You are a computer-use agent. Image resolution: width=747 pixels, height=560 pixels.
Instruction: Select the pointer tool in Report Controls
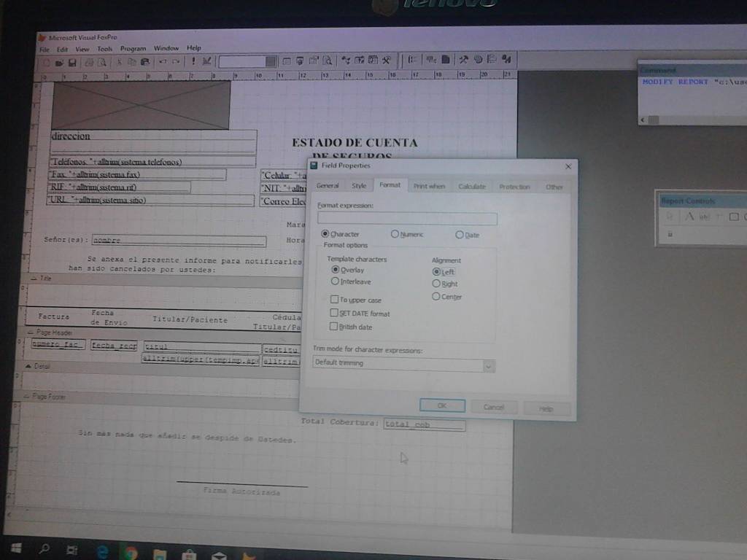click(670, 217)
